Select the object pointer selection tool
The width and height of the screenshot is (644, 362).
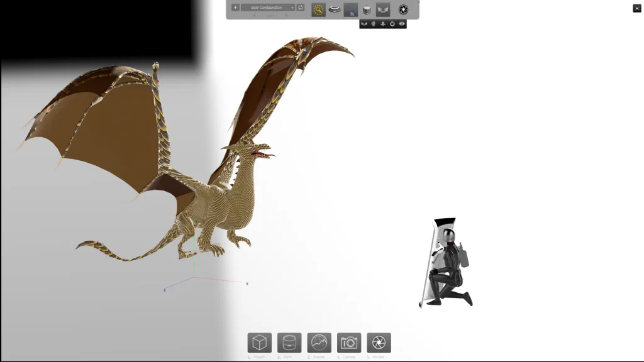coord(351,9)
